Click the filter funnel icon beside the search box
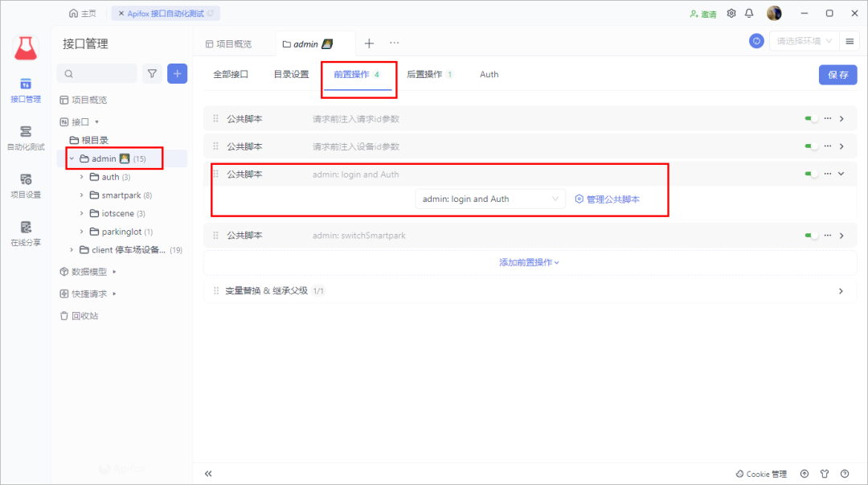The image size is (868, 485). [152, 73]
